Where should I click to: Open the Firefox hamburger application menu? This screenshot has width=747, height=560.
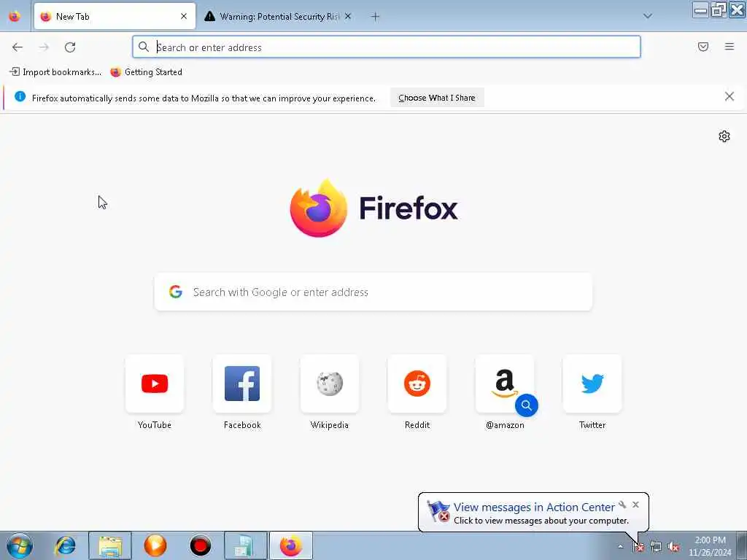coord(729,47)
